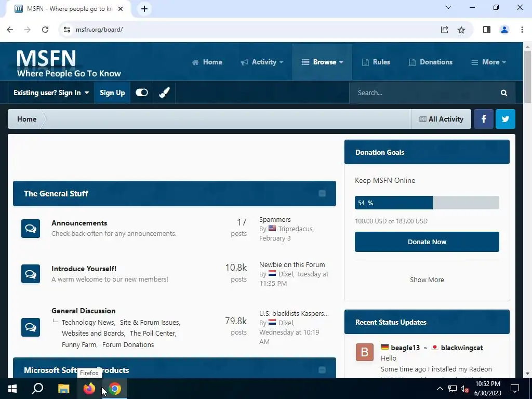The image size is (532, 399).
Task: Open the Donations page
Action: pyautogui.click(x=431, y=62)
